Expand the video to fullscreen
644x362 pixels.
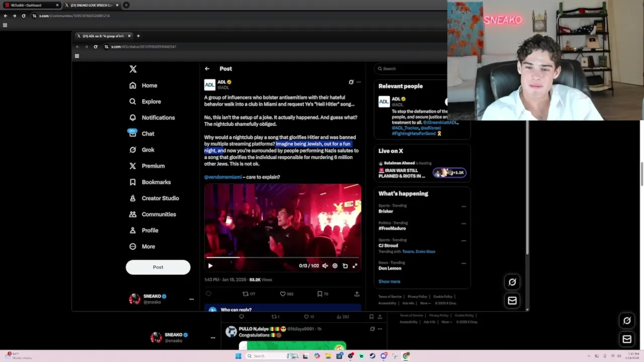[355, 266]
